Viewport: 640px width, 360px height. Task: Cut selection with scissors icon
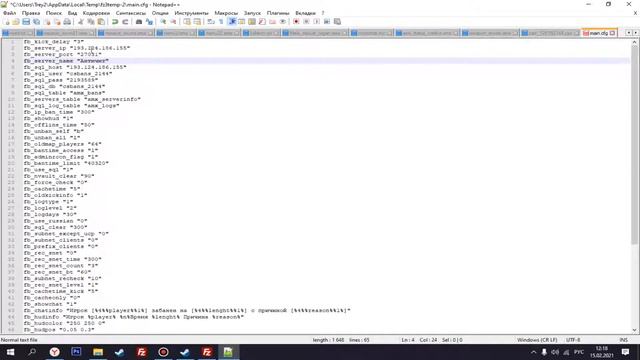click(x=80, y=22)
